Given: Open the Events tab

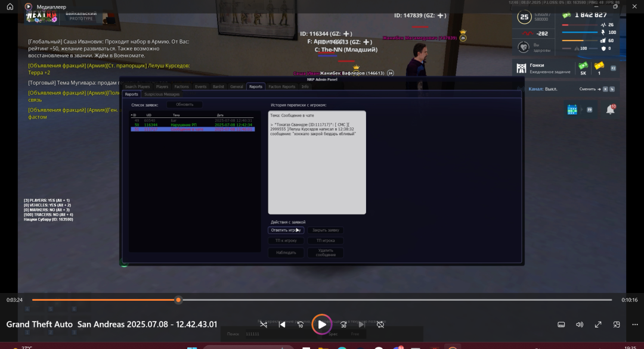Looking at the screenshot, I should tap(201, 86).
